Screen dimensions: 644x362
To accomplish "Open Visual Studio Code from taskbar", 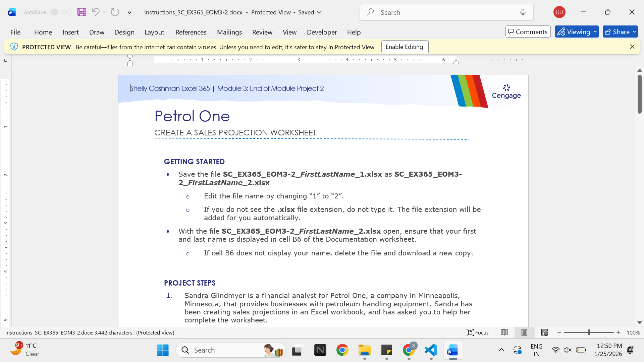I will [431, 350].
